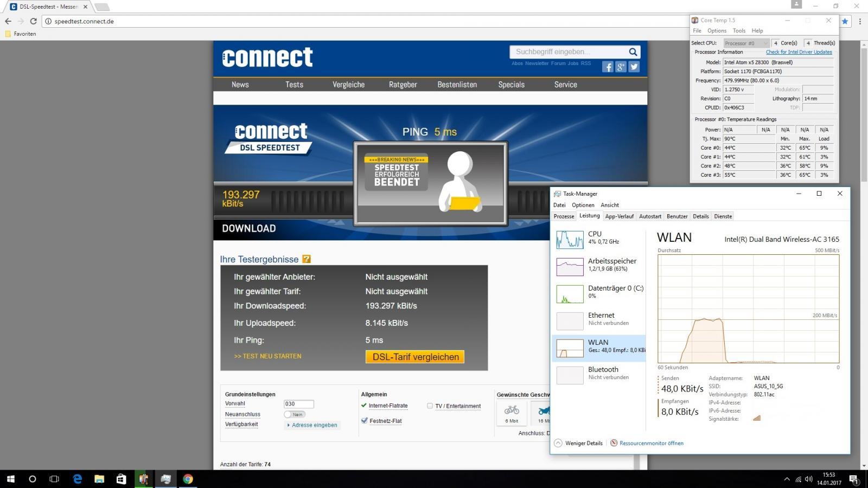The width and height of the screenshot is (868, 488).
Task: Open the Task-Manager Datei menu
Action: coord(559,205)
